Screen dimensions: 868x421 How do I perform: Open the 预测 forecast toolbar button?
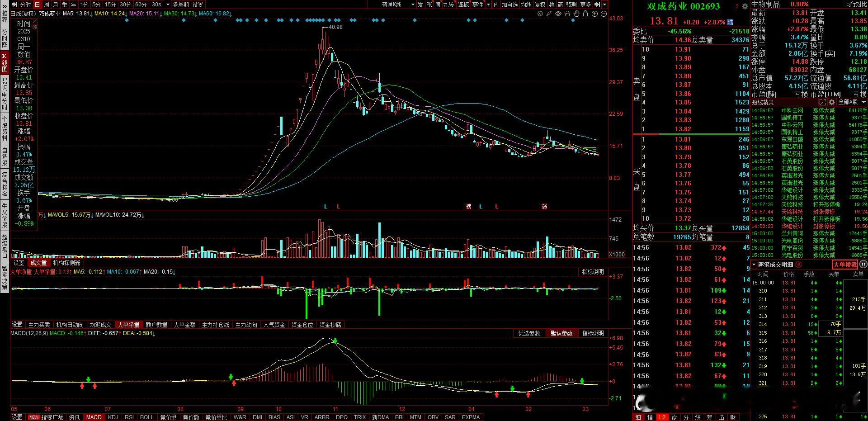click(571, 5)
